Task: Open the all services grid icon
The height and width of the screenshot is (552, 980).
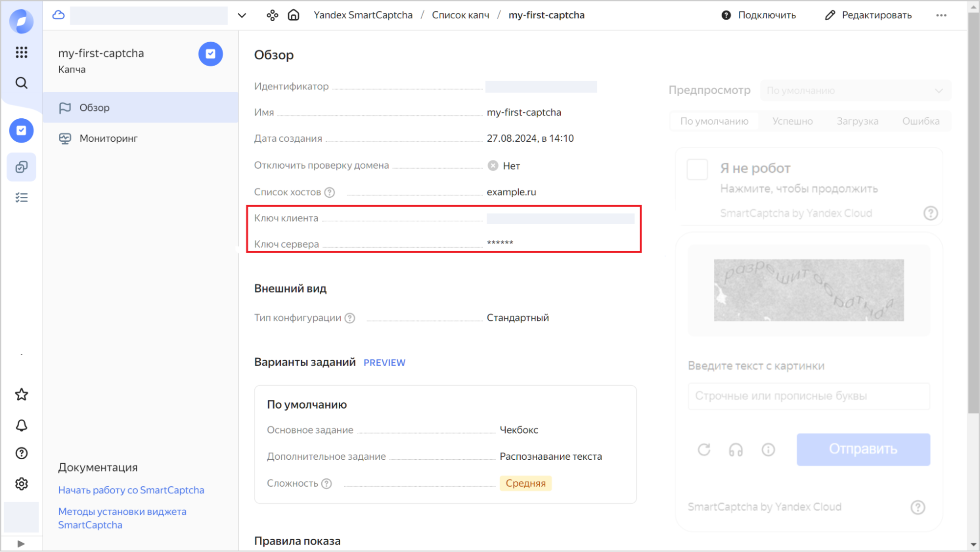Action: pyautogui.click(x=22, y=52)
